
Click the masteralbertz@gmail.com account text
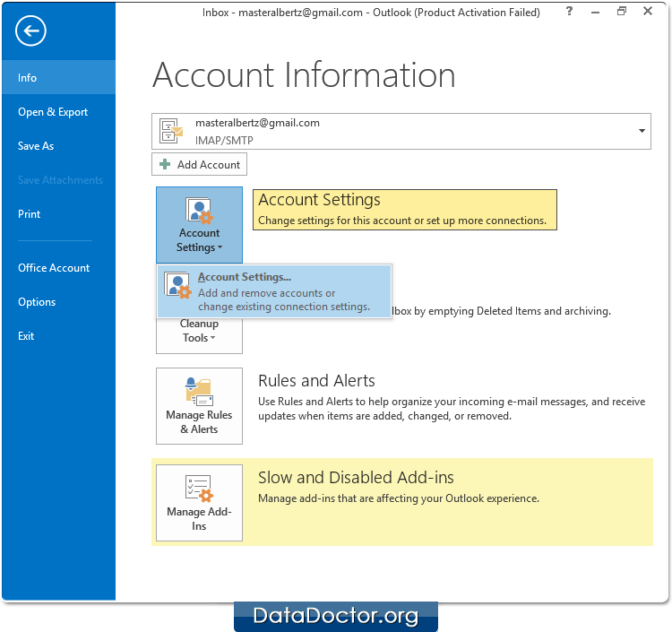(x=257, y=123)
